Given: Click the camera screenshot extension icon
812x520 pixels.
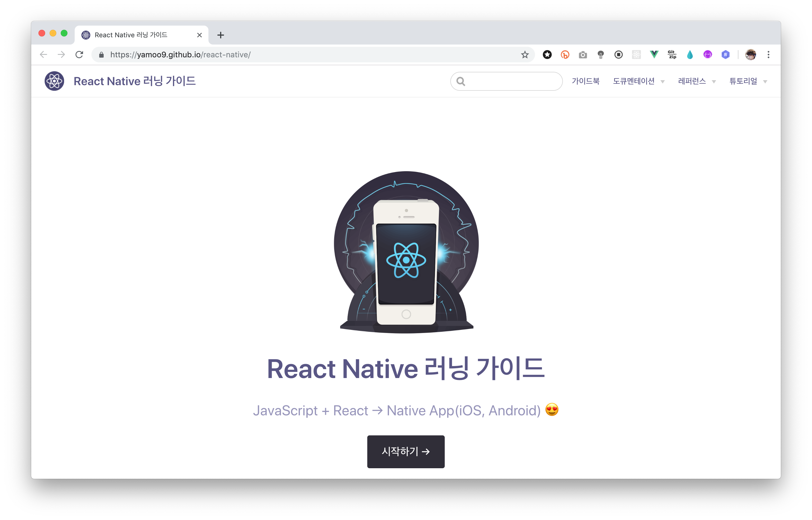Looking at the screenshot, I should (583, 55).
